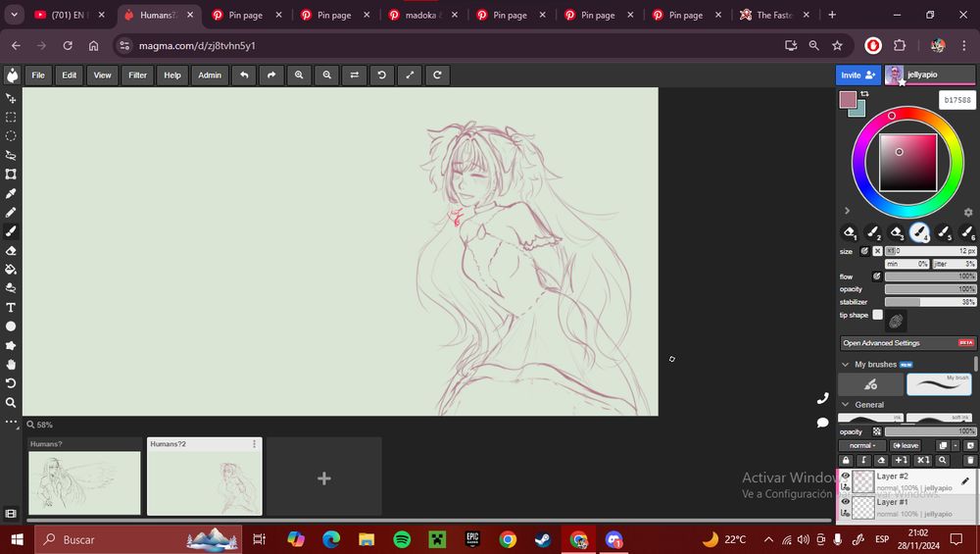Open Humans?2 frame options menu

tap(255, 444)
